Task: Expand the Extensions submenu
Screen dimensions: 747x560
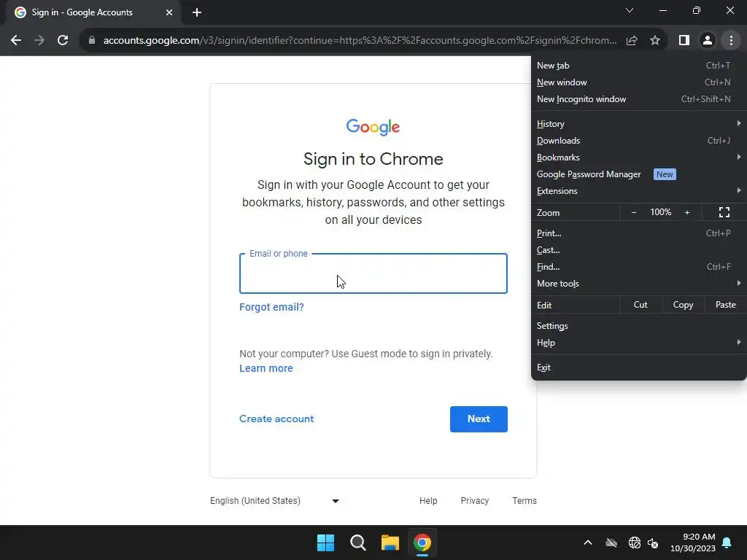Action: click(638, 191)
